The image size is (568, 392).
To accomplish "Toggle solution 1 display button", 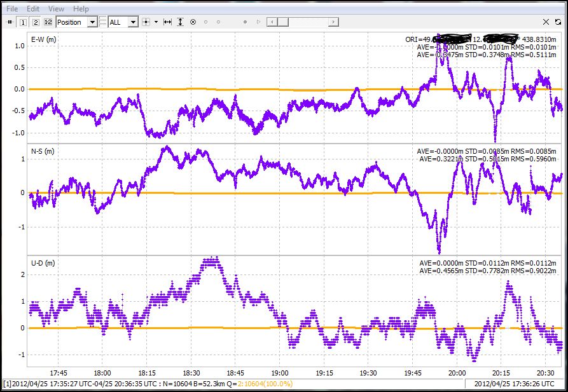I will [x=23, y=22].
